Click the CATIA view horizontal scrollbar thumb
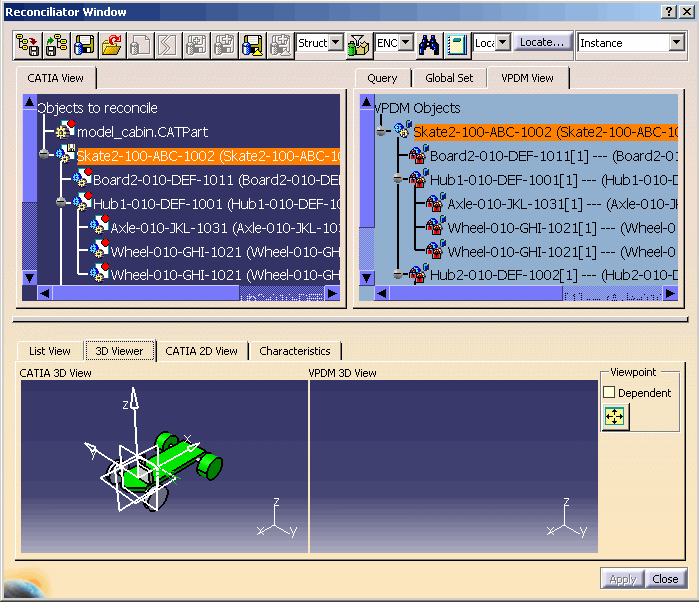 click(146, 293)
